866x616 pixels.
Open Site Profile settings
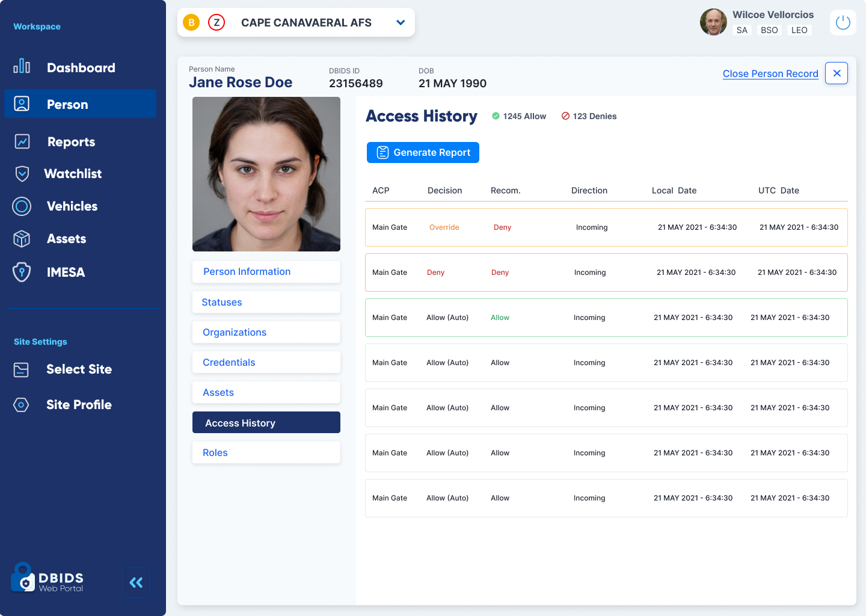[x=79, y=405]
